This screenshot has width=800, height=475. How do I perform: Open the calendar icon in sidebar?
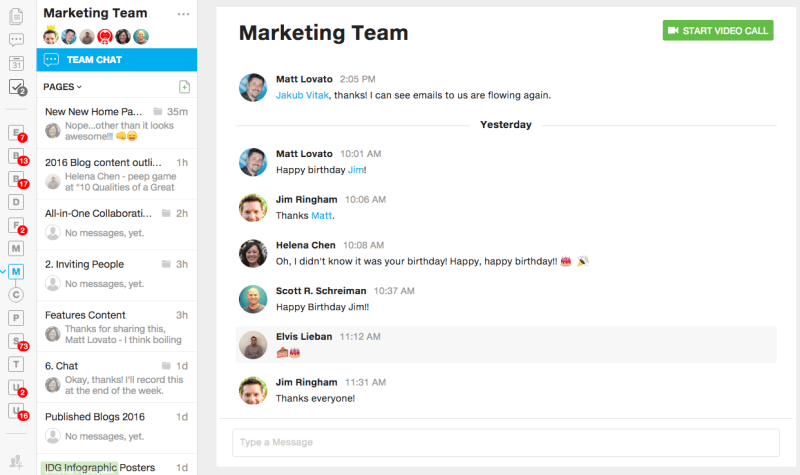[x=16, y=63]
